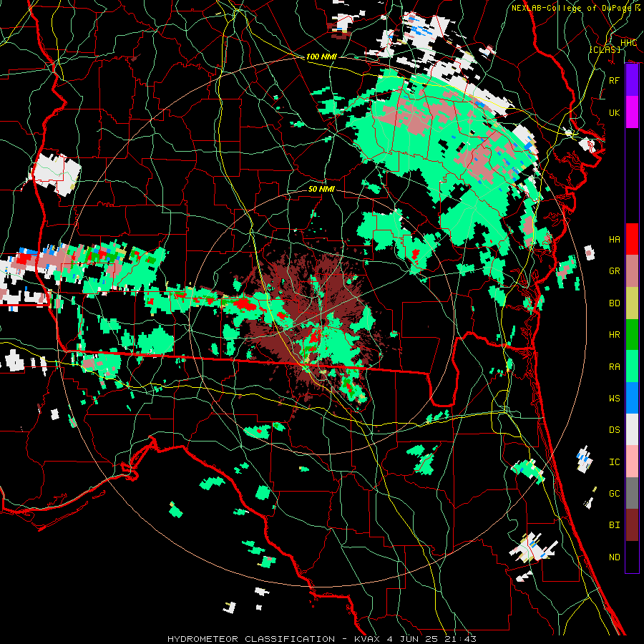Screen dimensions: 644x644
Task: Click the pink GR graupel color swatch
Action: click(x=632, y=270)
